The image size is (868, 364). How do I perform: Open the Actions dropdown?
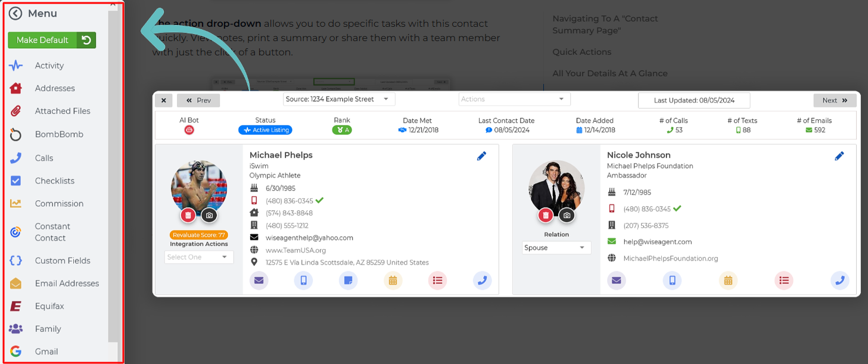(x=515, y=99)
